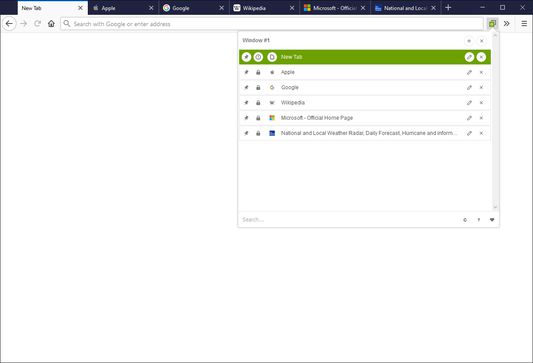Switch to the Microsoft - Official browser tab
Image resolution: width=533 pixels, height=363 pixels.
pyautogui.click(x=335, y=8)
